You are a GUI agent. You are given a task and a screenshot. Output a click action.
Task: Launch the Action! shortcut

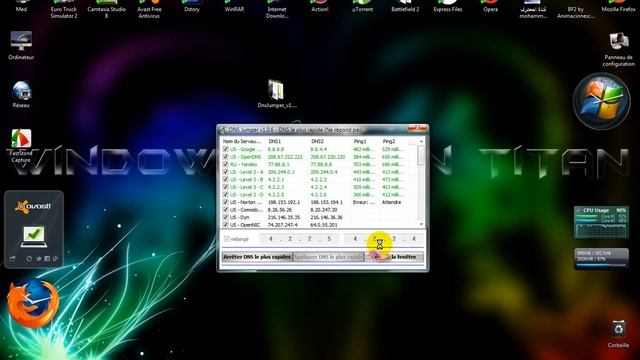320,6
